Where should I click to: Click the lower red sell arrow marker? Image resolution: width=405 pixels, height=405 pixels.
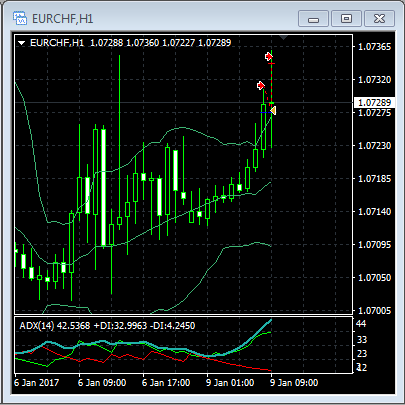click(x=261, y=86)
